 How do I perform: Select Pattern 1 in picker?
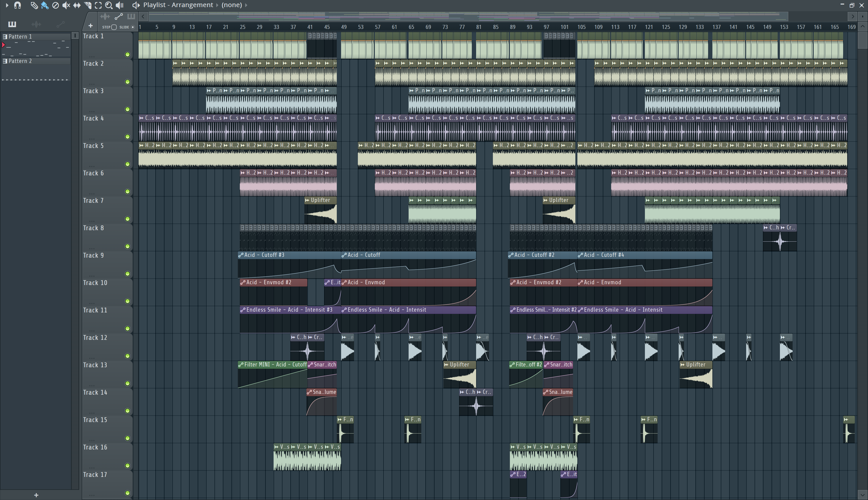(x=36, y=36)
